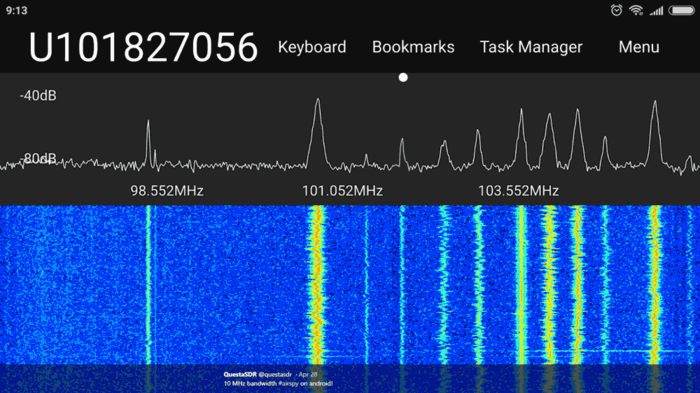This screenshot has height=393, width=700.
Task: Tap the alarm clock status icon
Action: pyautogui.click(x=617, y=10)
